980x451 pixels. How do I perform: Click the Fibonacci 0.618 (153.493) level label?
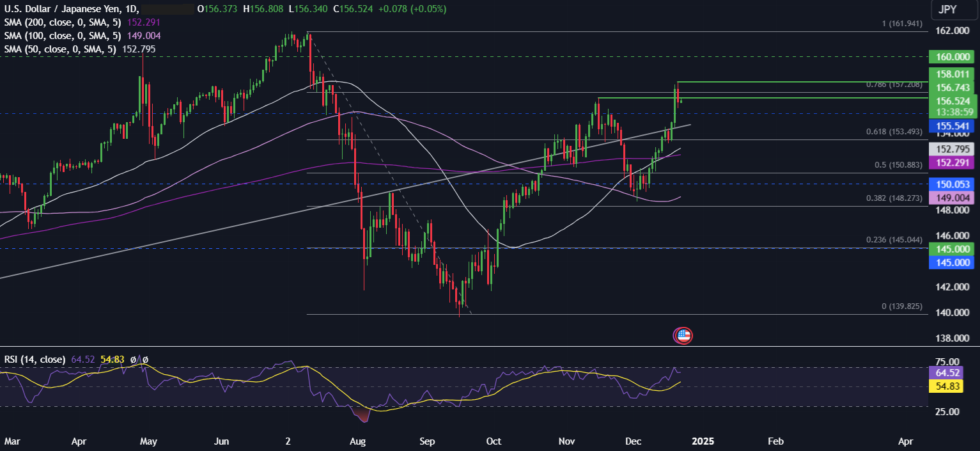[894, 132]
